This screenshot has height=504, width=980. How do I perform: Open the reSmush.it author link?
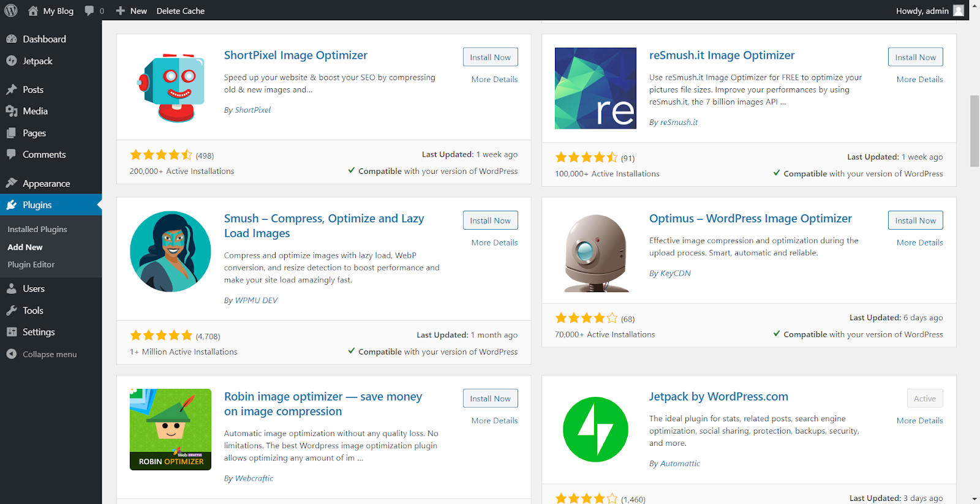coord(679,122)
